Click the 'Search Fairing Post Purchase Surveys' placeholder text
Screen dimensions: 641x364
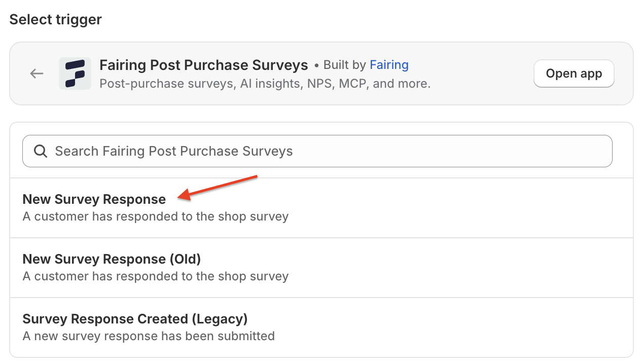click(x=174, y=151)
